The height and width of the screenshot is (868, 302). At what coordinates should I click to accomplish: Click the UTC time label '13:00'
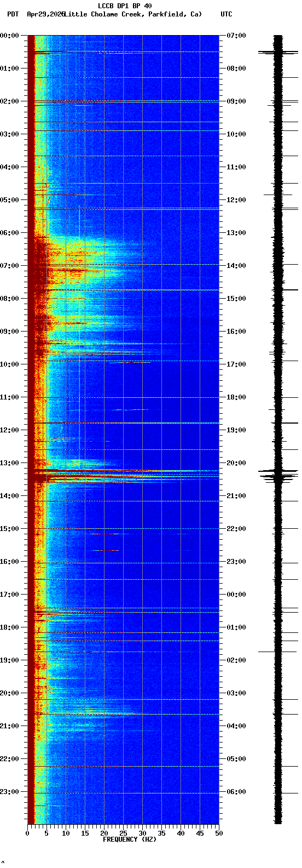coord(236,233)
